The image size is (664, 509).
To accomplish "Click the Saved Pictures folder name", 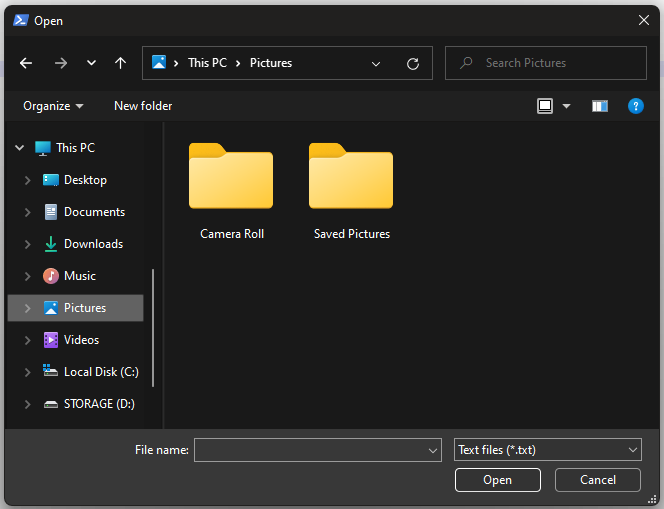I will point(352,234).
